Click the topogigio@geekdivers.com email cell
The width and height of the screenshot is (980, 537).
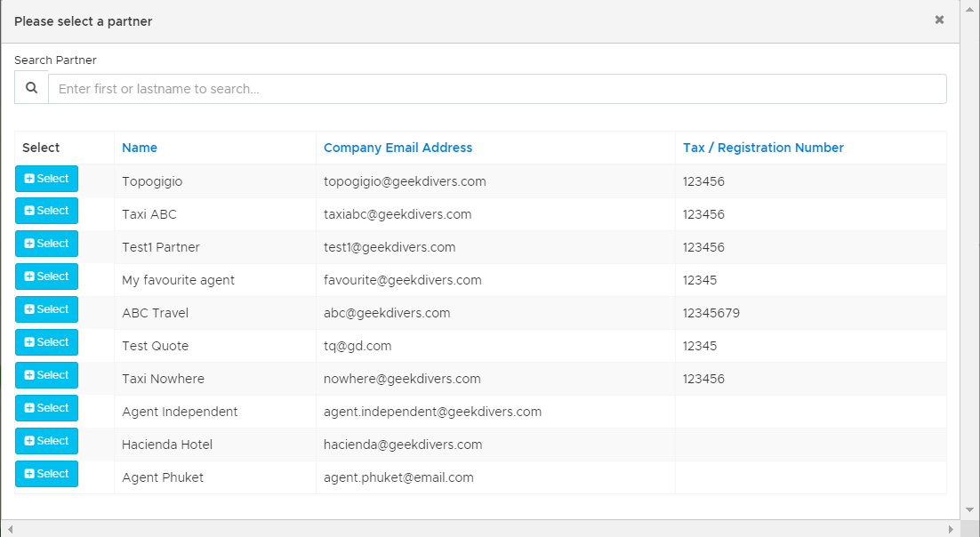[x=495, y=181]
